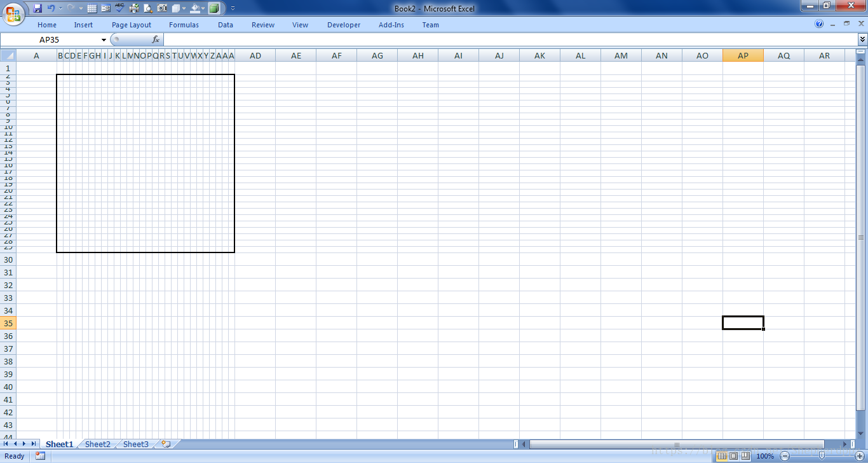The image size is (868, 463).
Task: Click the Insert Function fx button
Action: (156, 39)
